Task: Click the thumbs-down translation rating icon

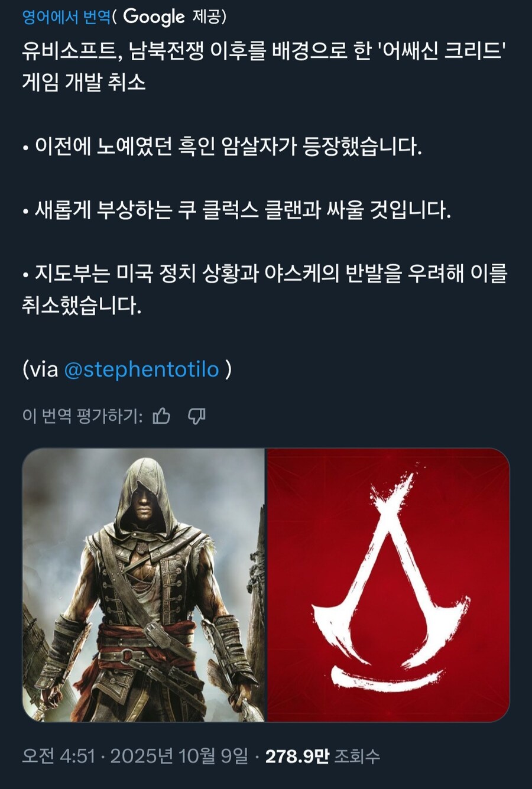Action: (196, 416)
